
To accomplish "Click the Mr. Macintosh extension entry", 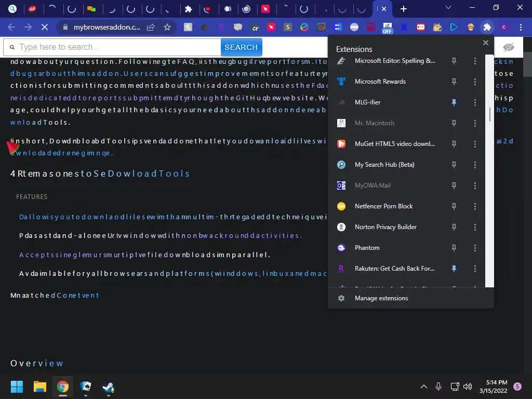I will [375, 123].
